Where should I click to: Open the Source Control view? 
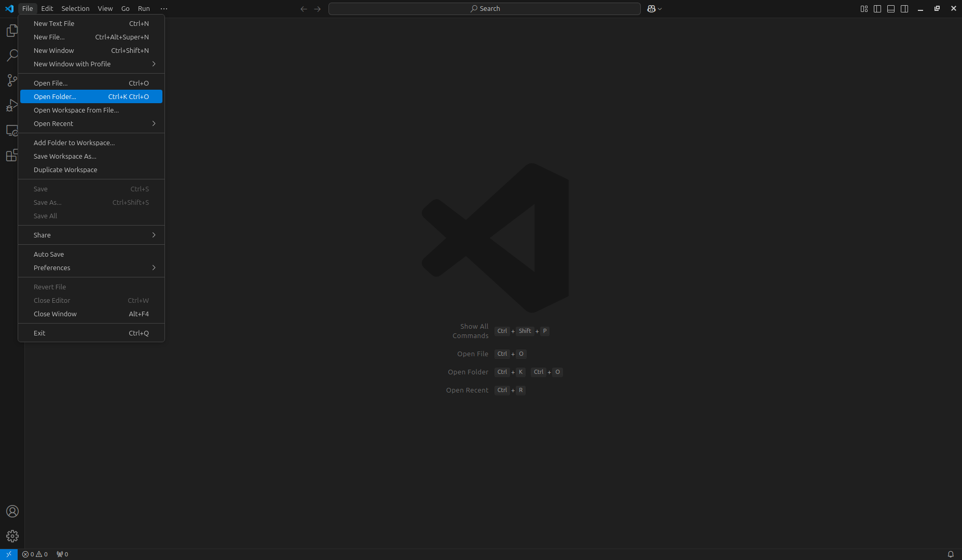12,80
